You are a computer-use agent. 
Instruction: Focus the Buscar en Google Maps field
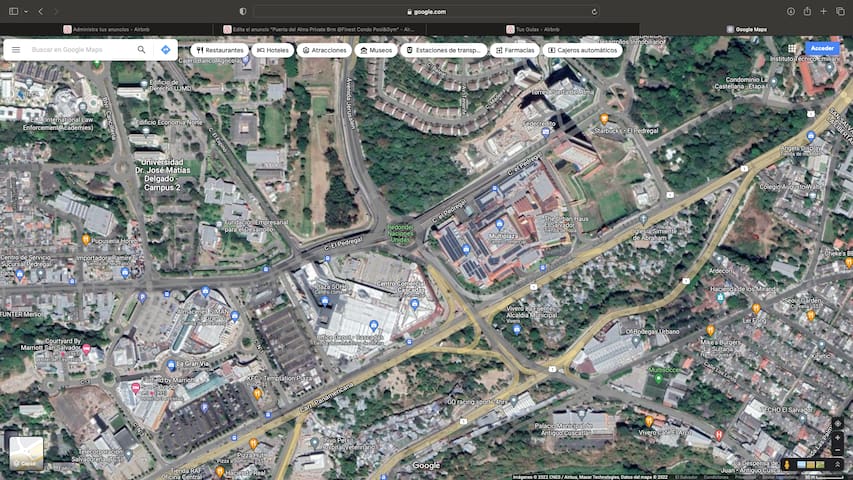point(78,49)
